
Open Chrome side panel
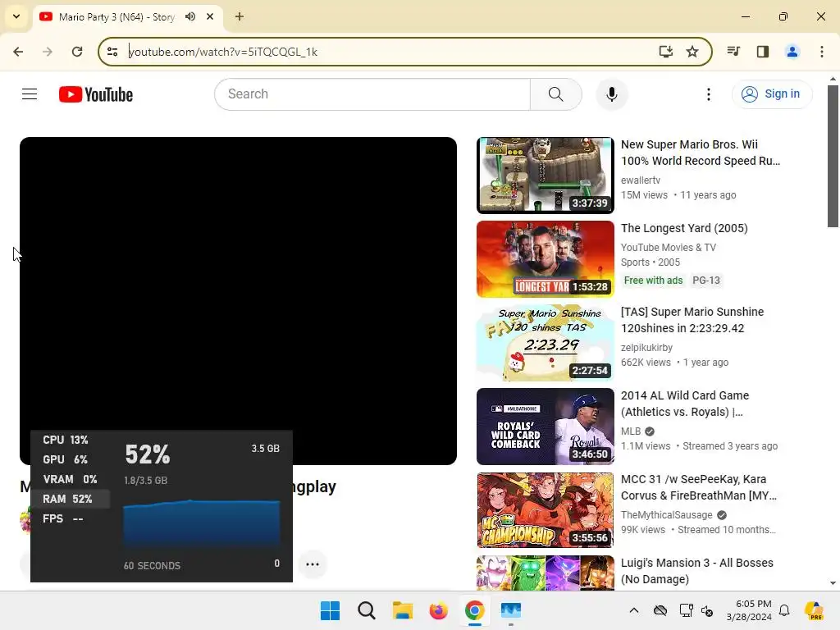pyautogui.click(x=763, y=52)
